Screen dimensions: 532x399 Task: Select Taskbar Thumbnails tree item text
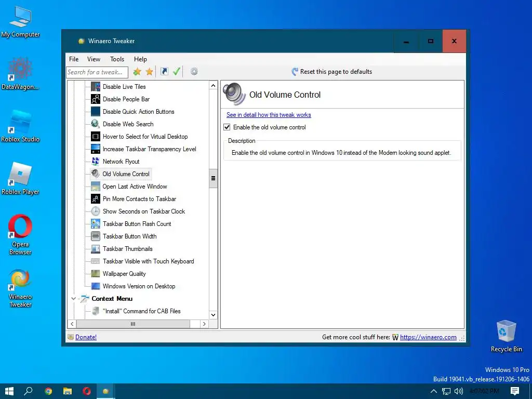pyautogui.click(x=128, y=249)
